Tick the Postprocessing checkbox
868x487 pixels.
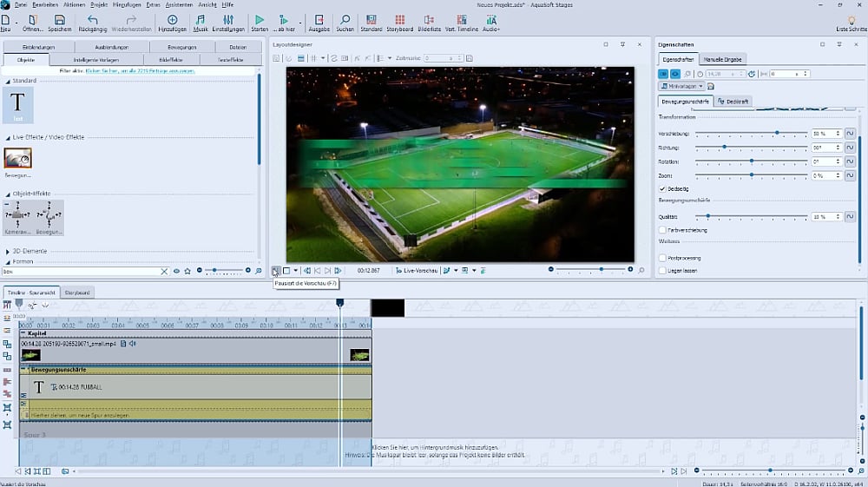pyautogui.click(x=663, y=258)
